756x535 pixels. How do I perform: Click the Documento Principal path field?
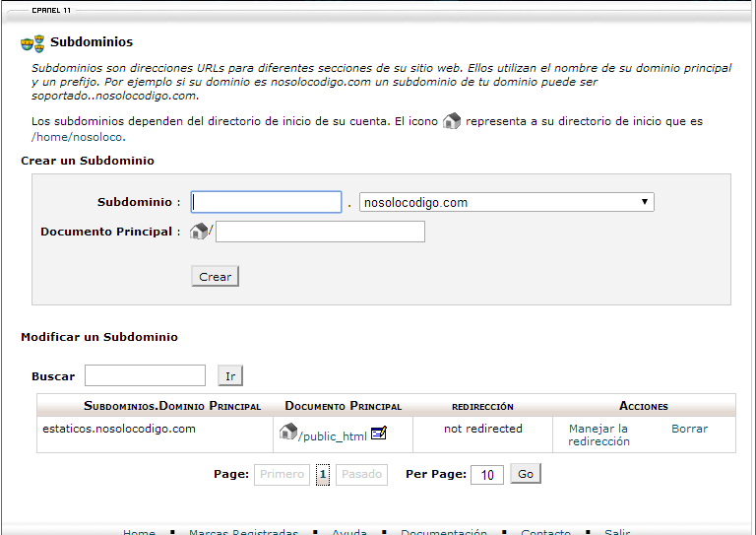pyautogui.click(x=320, y=232)
